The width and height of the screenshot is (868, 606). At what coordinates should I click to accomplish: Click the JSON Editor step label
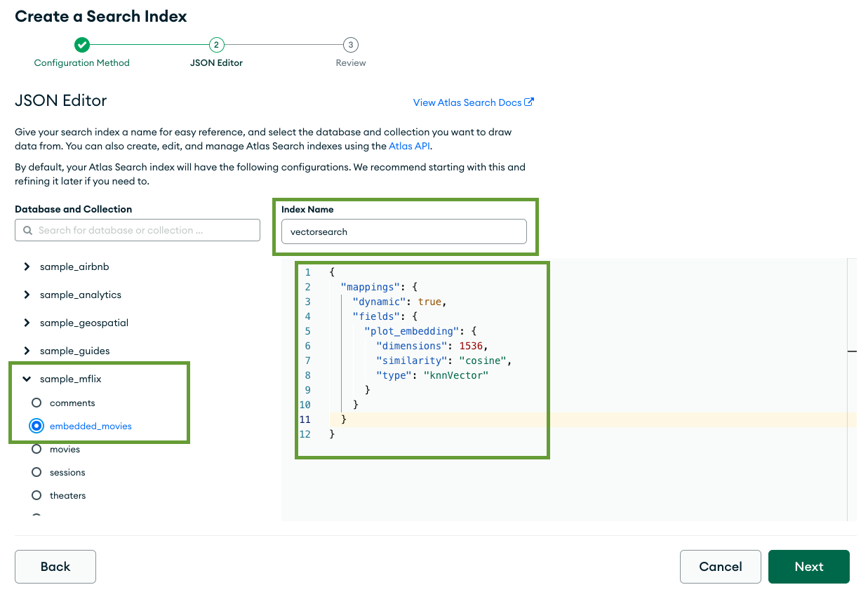(216, 62)
